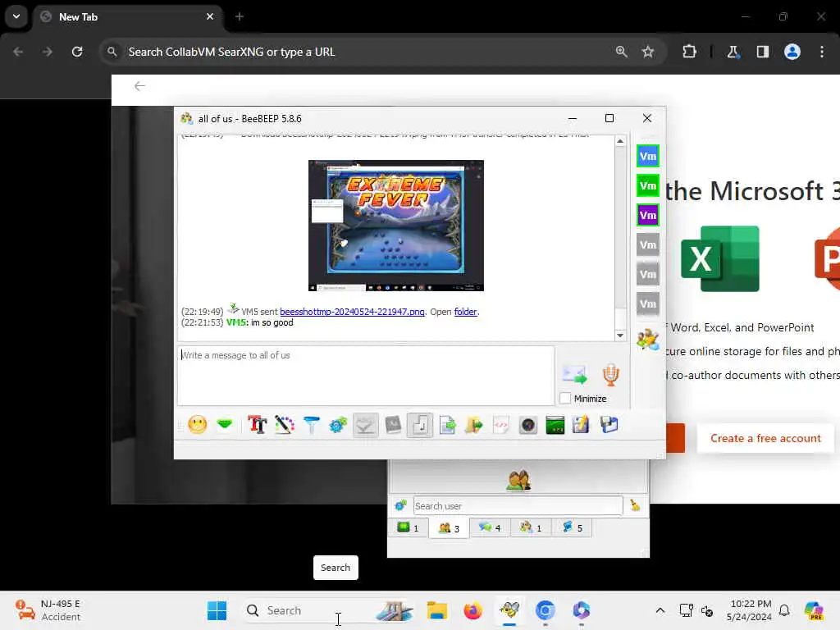Click the broom clear-search icon beside Search user
The width and height of the screenshot is (840, 630).
coord(635,505)
